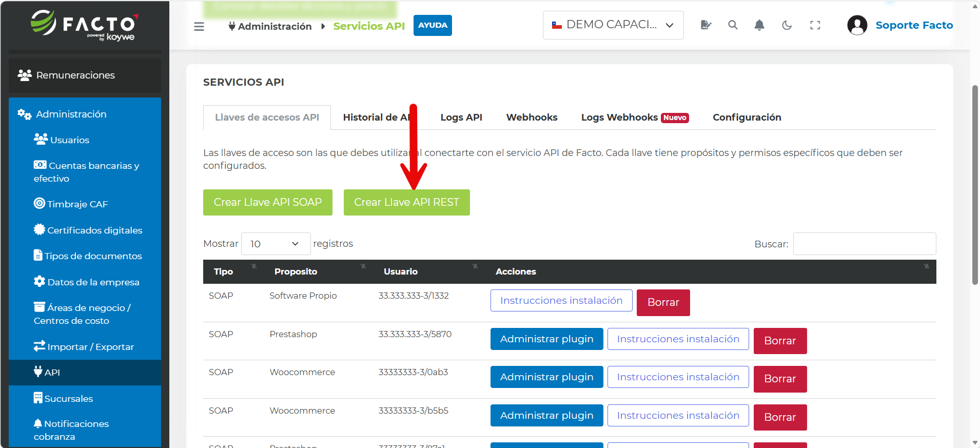Switch to Logs API tab
980x448 pixels.
coord(461,118)
